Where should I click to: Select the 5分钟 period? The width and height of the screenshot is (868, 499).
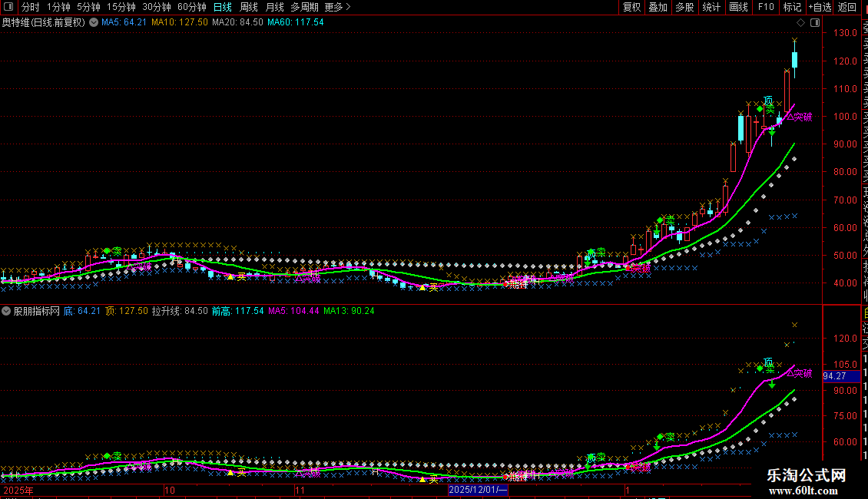(88, 7)
